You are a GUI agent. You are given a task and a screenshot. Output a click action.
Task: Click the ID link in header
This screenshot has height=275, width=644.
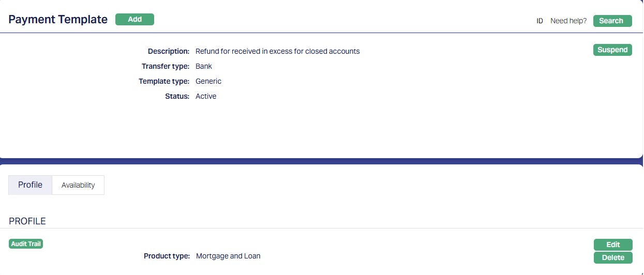pos(540,21)
